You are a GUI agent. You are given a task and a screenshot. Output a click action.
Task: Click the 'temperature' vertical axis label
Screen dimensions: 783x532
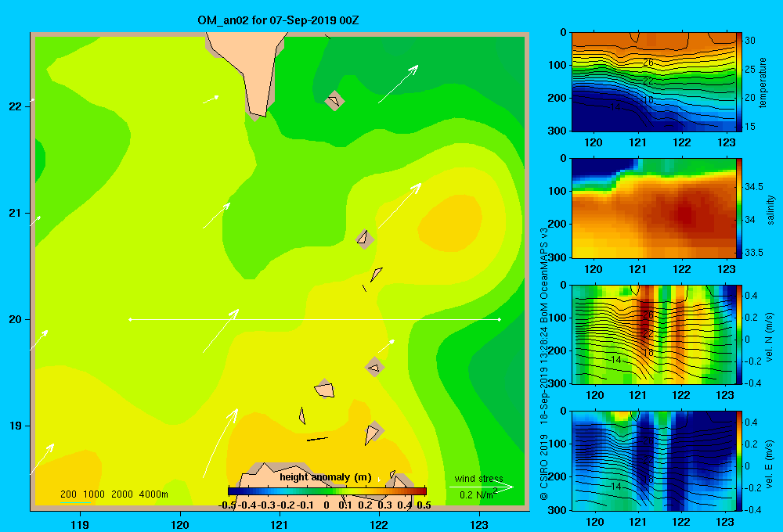[x=763, y=82]
